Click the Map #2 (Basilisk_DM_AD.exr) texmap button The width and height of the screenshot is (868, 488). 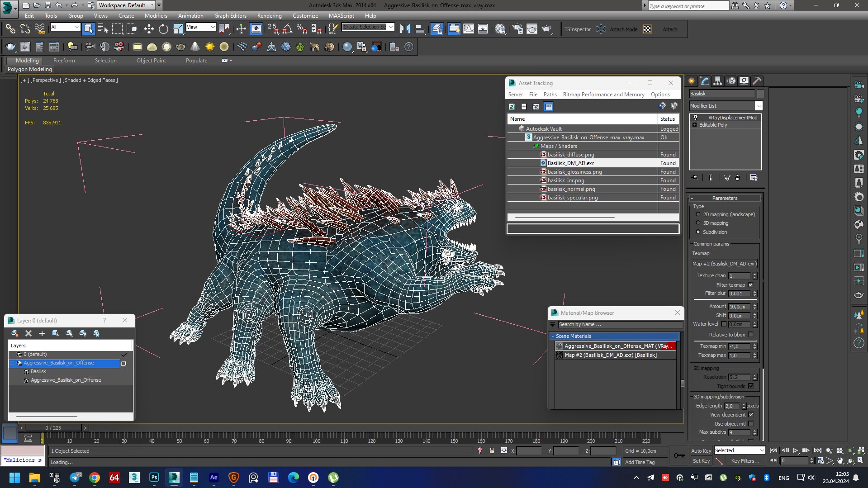tap(724, 264)
